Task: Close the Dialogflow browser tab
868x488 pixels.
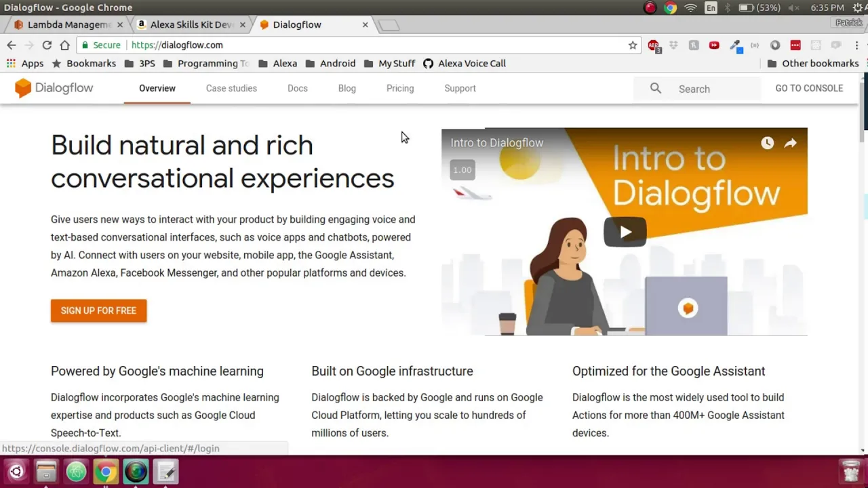Action: coord(365,24)
